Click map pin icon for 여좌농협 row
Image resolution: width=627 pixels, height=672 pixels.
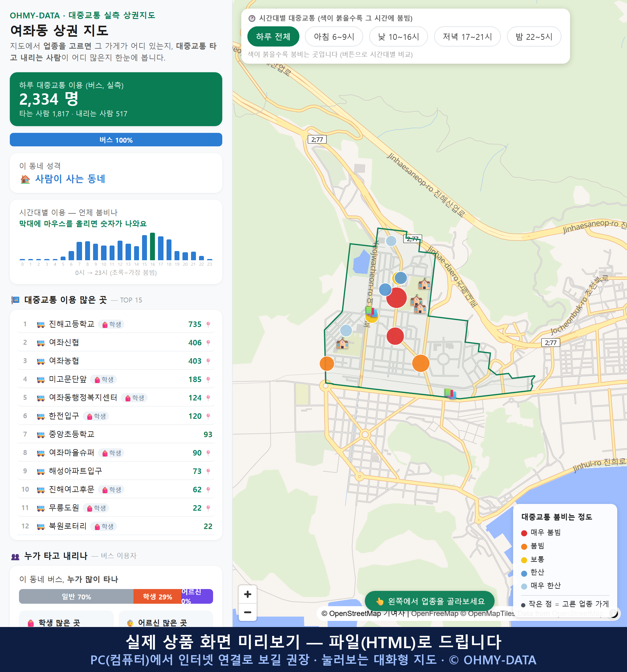208,361
